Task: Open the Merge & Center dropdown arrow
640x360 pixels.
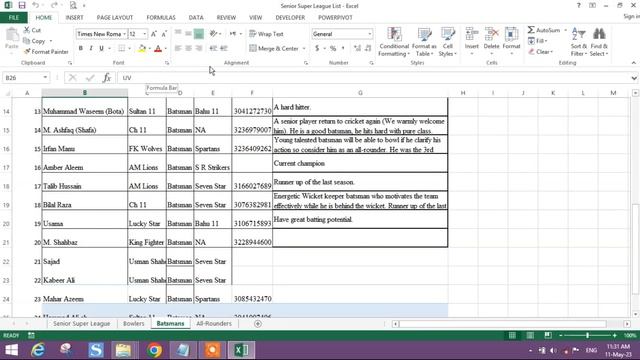Action: point(304,49)
